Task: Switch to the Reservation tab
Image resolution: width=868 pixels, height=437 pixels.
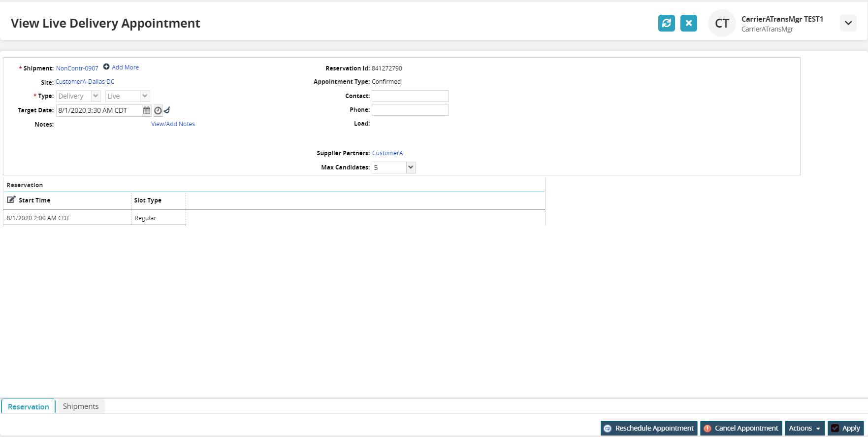Action: point(29,406)
